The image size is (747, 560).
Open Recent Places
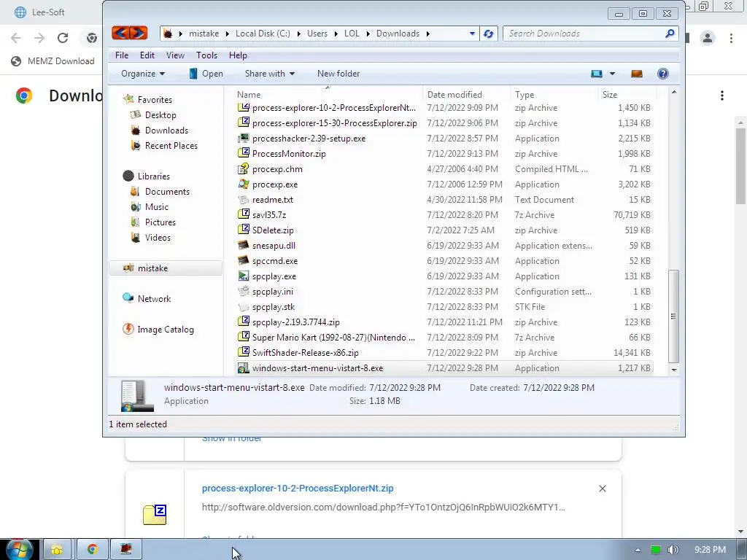164,146
